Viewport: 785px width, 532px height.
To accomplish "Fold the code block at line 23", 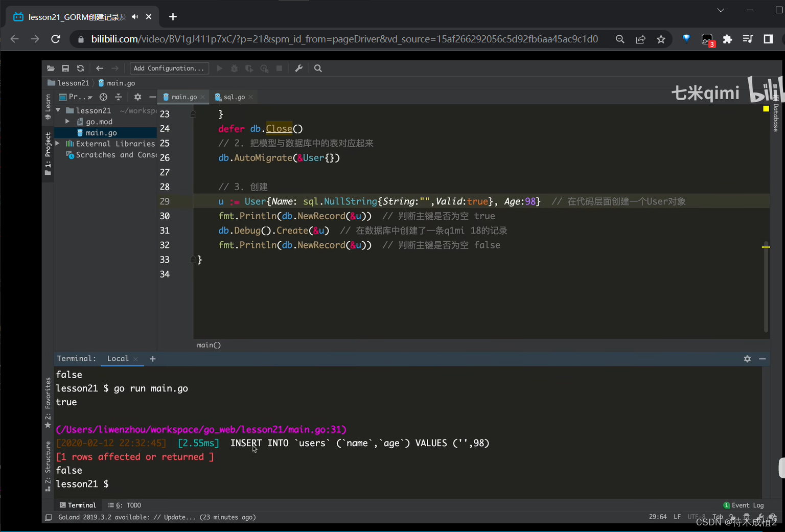I will (x=193, y=114).
